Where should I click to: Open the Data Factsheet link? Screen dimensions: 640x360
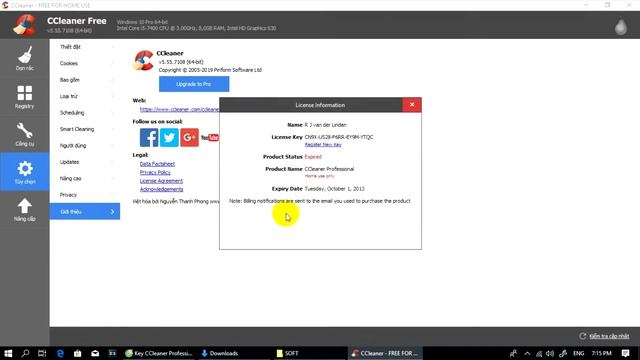coord(157,164)
